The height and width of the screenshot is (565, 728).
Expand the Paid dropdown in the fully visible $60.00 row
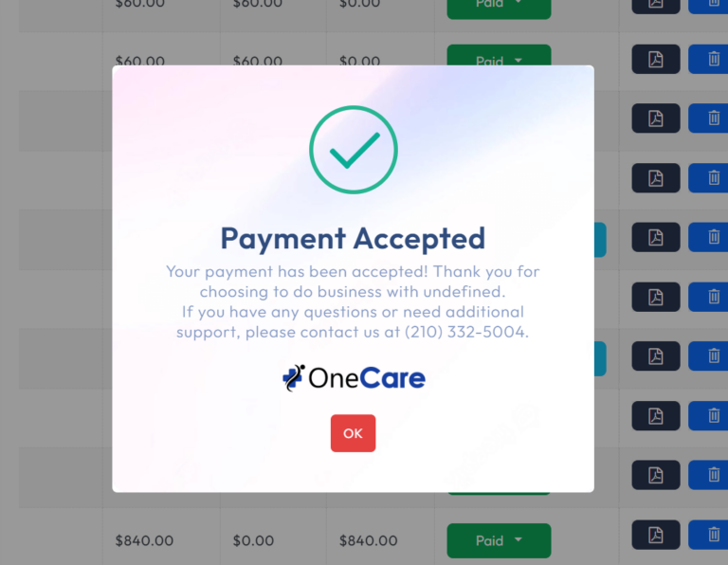[x=499, y=55]
